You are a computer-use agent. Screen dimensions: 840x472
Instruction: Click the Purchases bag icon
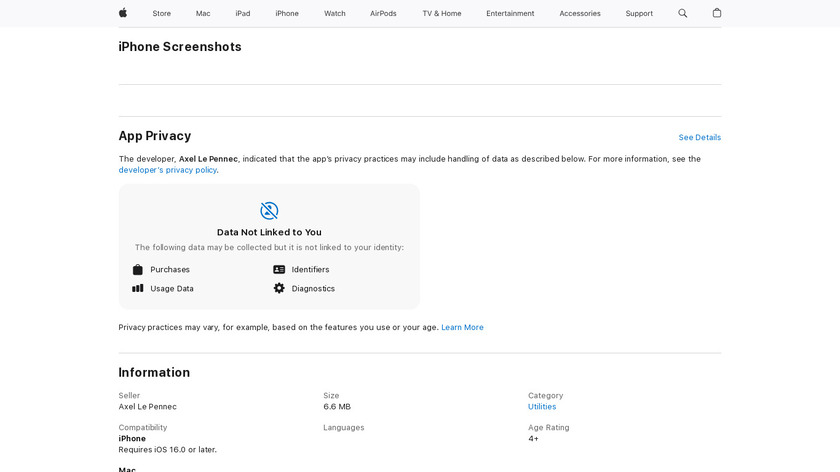[x=138, y=270]
